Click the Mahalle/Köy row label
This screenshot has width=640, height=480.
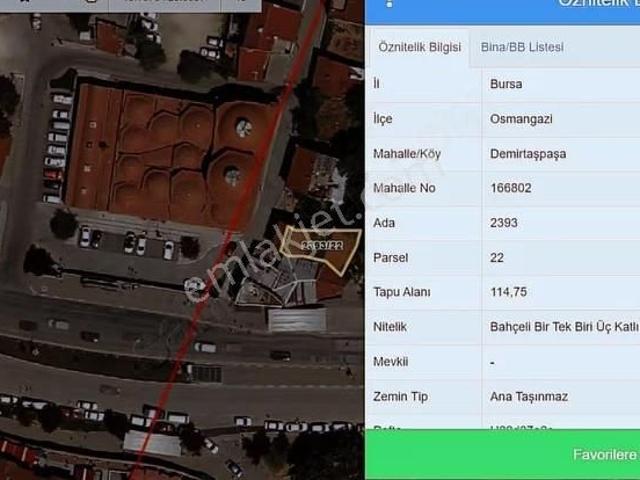(407, 154)
